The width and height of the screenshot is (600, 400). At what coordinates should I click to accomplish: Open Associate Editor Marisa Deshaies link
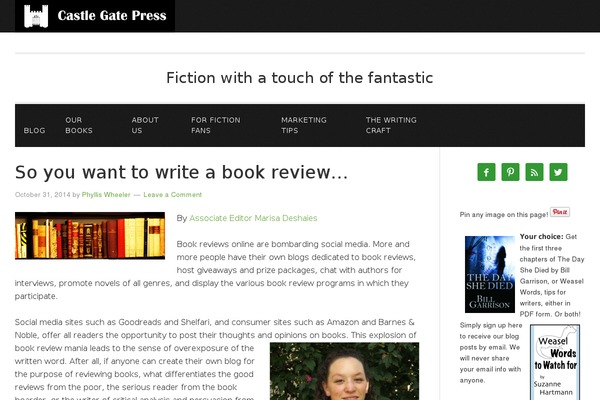[x=253, y=218]
